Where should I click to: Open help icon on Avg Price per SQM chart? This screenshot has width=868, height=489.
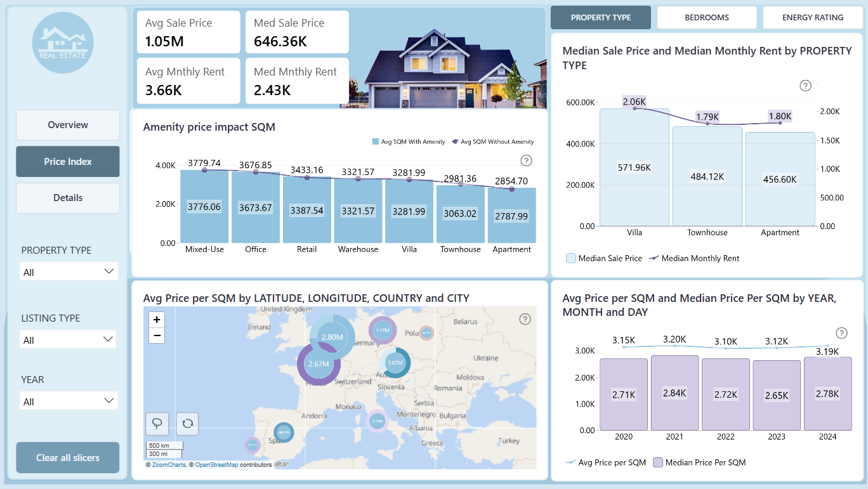click(841, 333)
